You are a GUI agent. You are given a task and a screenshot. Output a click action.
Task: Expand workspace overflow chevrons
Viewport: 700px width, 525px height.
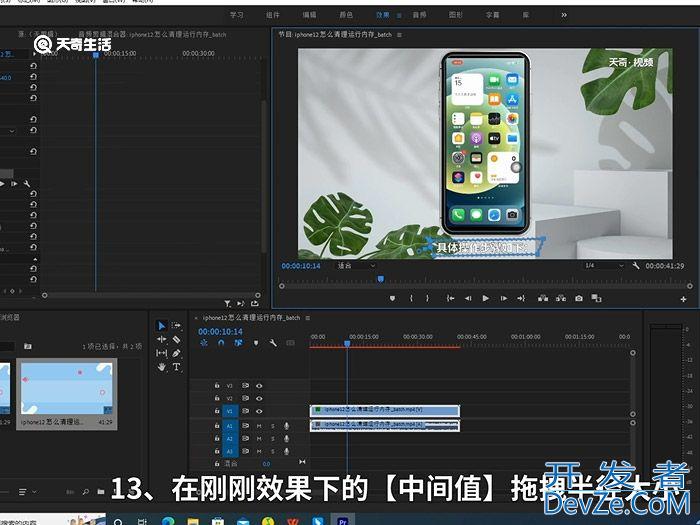(564, 15)
